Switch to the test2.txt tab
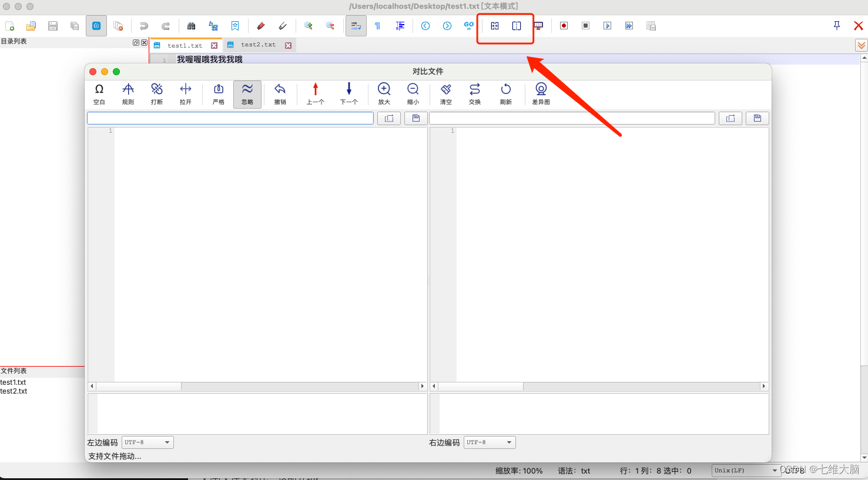868x480 pixels. tap(258, 45)
